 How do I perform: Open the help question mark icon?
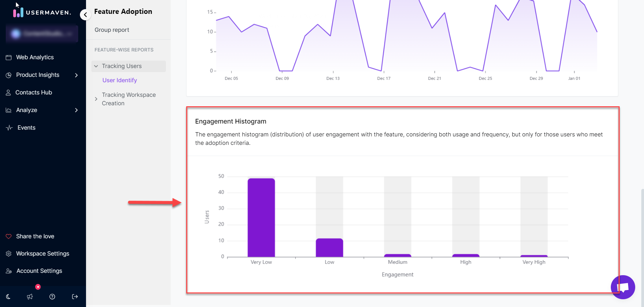point(52,297)
